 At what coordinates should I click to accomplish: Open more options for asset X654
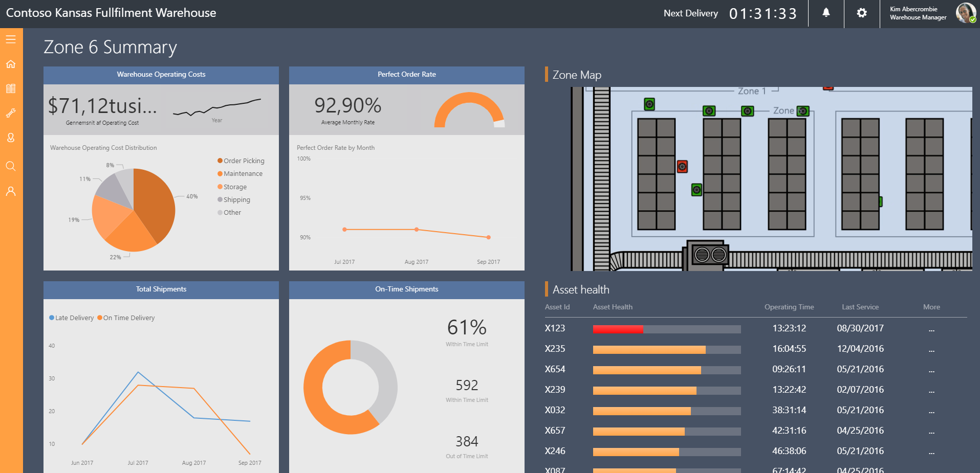click(931, 370)
